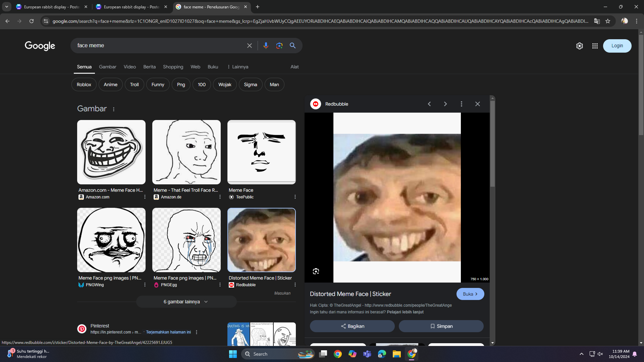Click the Simpan save button
The width and height of the screenshot is (644, 362).
pyautogui.click(x=441, y=326)
